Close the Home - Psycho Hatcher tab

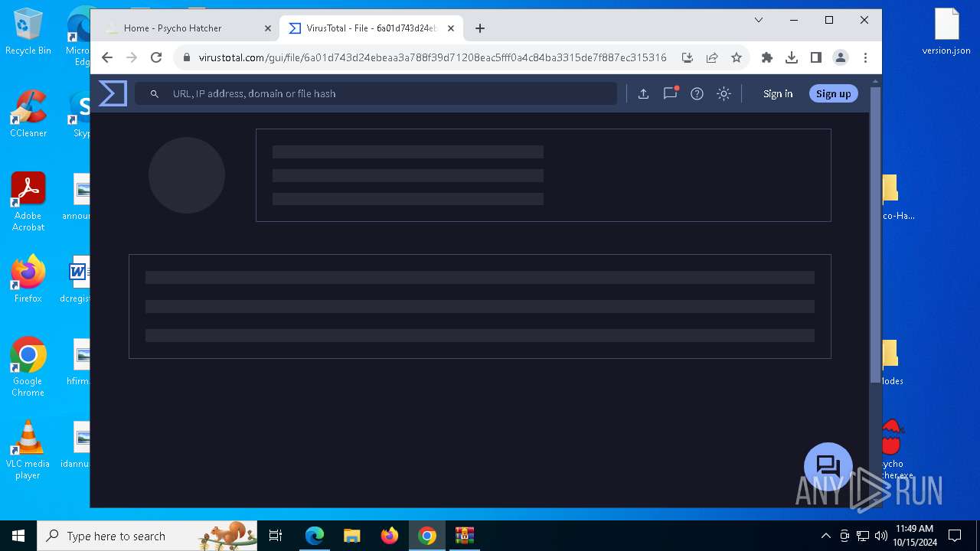[267, 28]
